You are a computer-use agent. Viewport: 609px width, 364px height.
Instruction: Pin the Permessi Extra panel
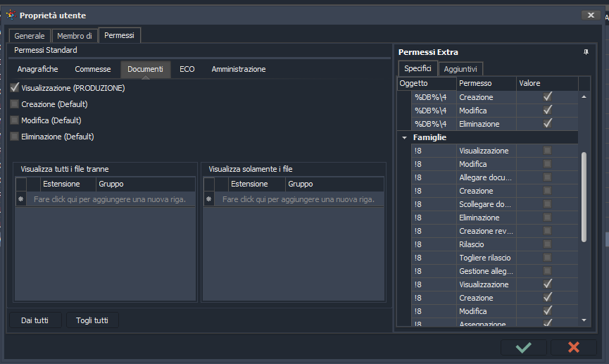click(586, 52)
